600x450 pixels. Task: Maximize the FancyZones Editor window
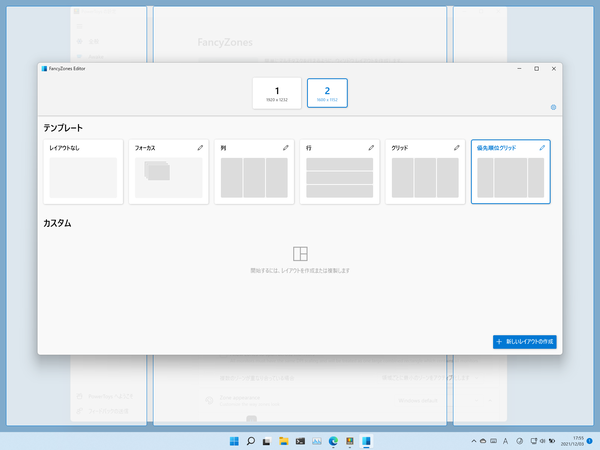tap(536, 69)
